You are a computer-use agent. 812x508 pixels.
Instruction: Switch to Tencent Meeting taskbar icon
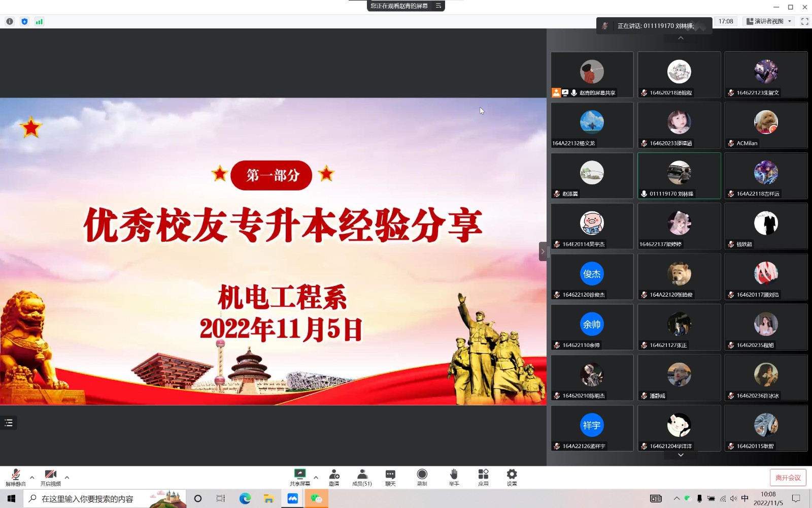click(293, 499)
